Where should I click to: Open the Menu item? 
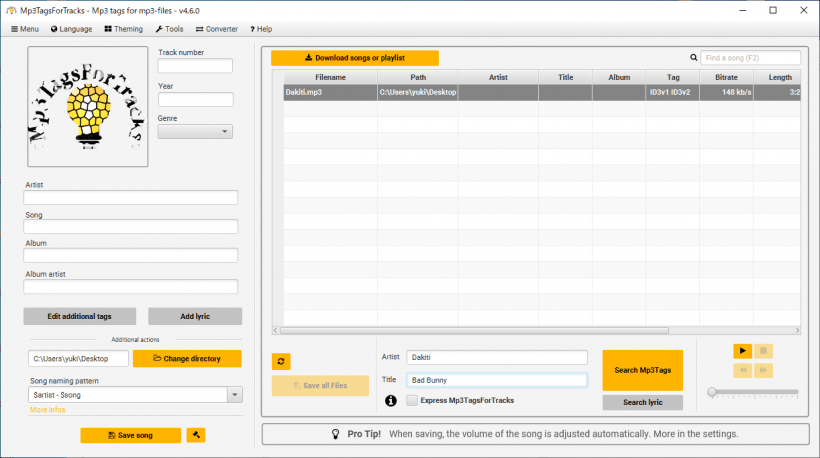pos(25,29)
